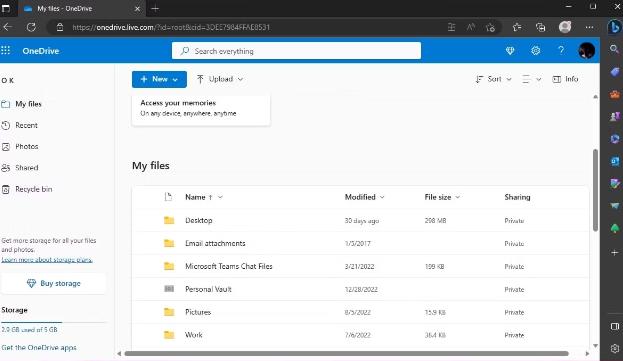Open Learn more about storage plans link
The image size is (623, 361).
tap(47, 260)
